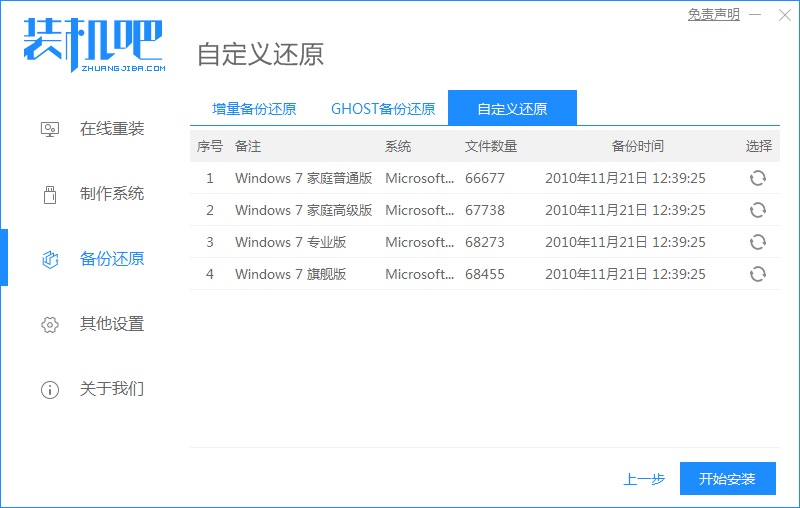Minimize the 装机吧 window
This screenshot has height=508, width=800.
pyautogui.click(x=755, y=15)
